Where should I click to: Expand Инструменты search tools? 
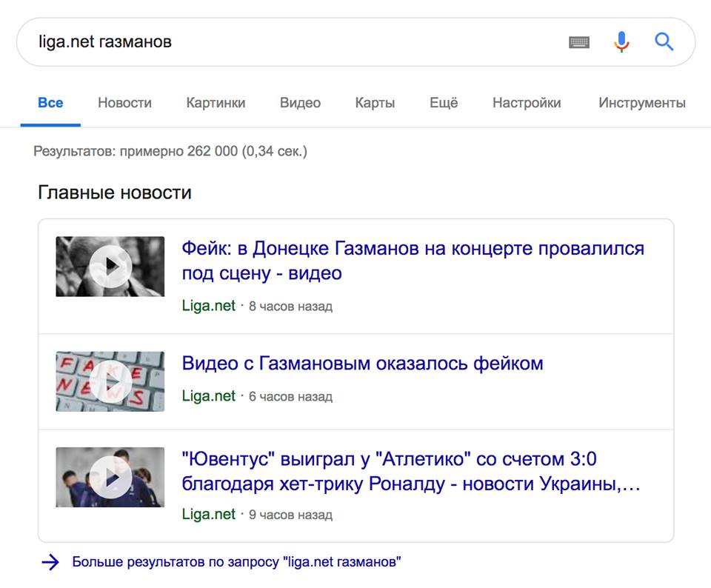click(641, 103)
